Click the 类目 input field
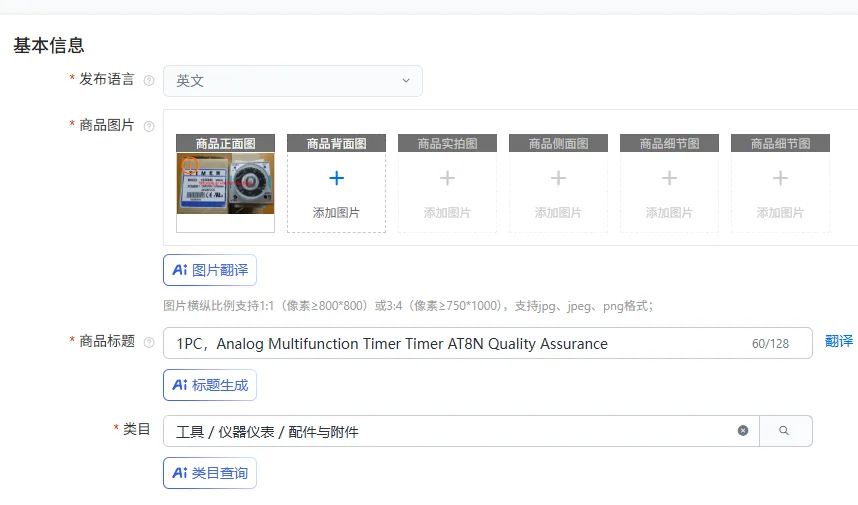 tap(461, 431)
